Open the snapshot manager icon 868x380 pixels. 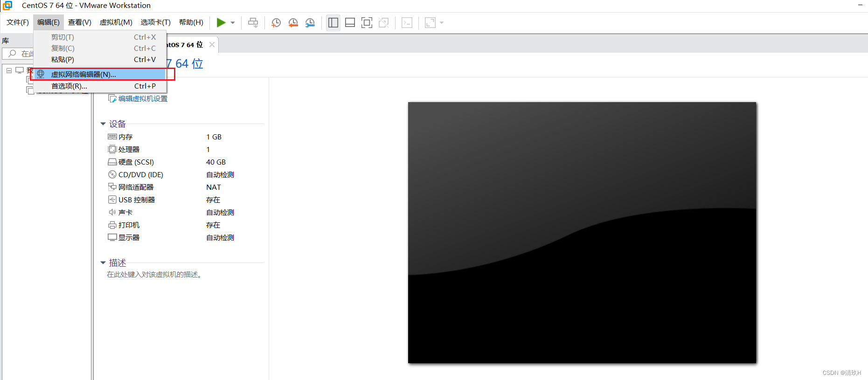point(310,23)
